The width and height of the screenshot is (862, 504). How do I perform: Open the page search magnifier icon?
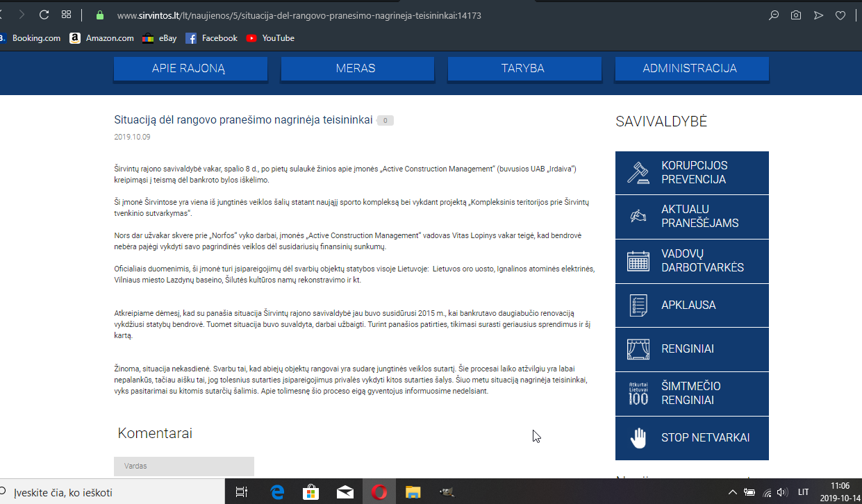tap(774, 15)
